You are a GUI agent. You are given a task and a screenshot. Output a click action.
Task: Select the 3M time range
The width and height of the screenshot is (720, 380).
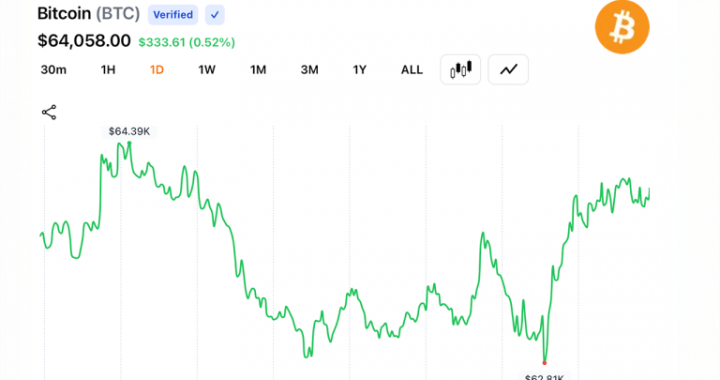point(309,70)
